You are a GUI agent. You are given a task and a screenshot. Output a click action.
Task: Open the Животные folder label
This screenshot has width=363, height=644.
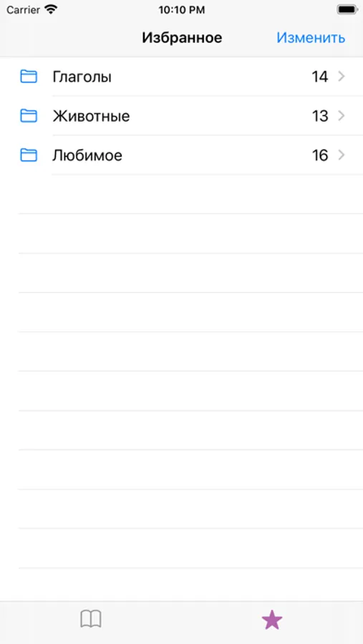click(91, 116)
